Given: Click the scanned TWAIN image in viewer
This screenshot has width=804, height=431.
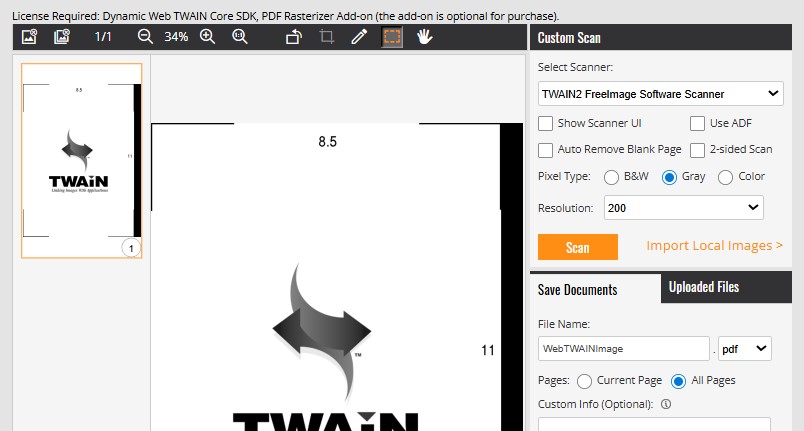Looking at the screenshot, I should tap(337, 277).
